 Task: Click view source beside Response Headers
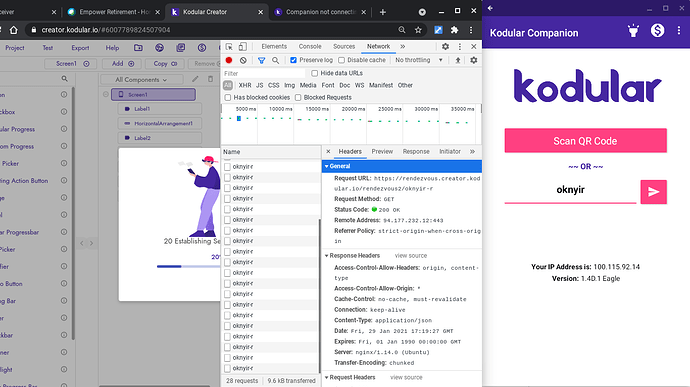pos(411,256)
